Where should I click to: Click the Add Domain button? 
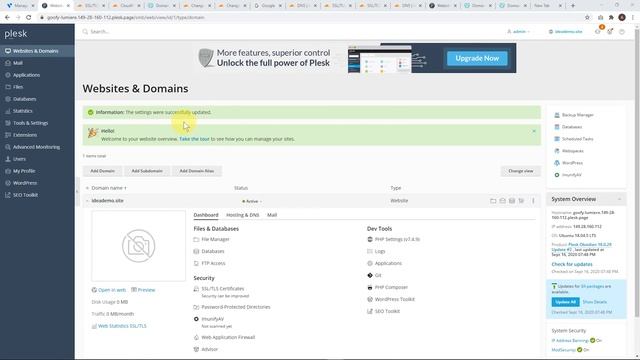pos(102,171)
